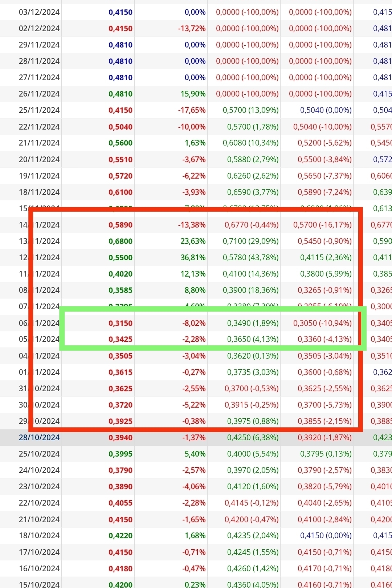Click the 18/10/2024 low 0,4150 (0,00%)
The width and height of the screenshot is (392, 588).
(x=326, y=536)
